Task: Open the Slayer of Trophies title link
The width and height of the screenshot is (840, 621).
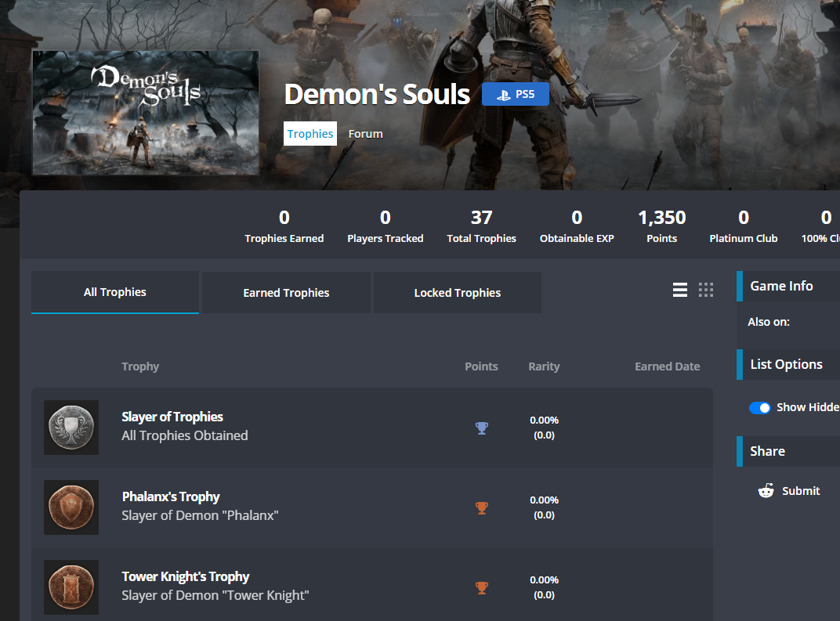Action: [x=172, y=417]
